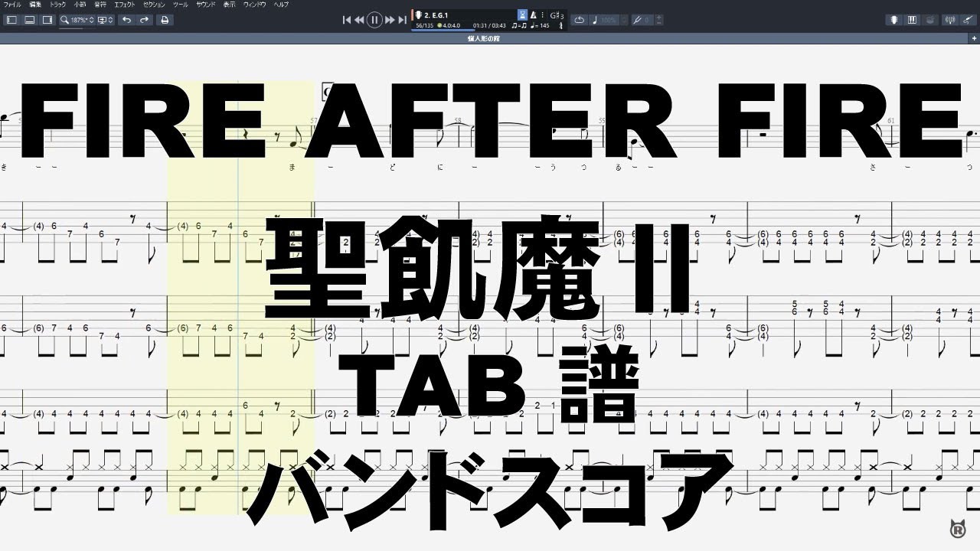Viewport: 980px width, 551px height.
Task: Open the セクション (Section) menu
Action: click(155, 5)
